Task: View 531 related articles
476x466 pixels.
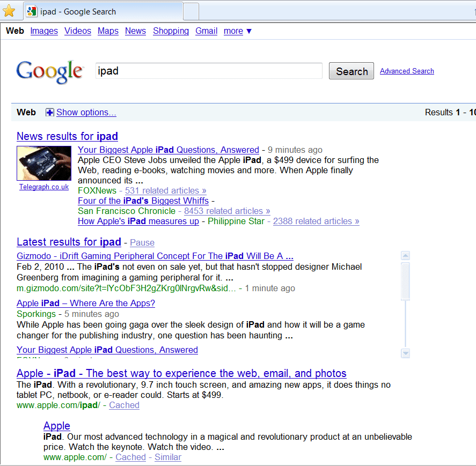Action: (x=166, y=190)
